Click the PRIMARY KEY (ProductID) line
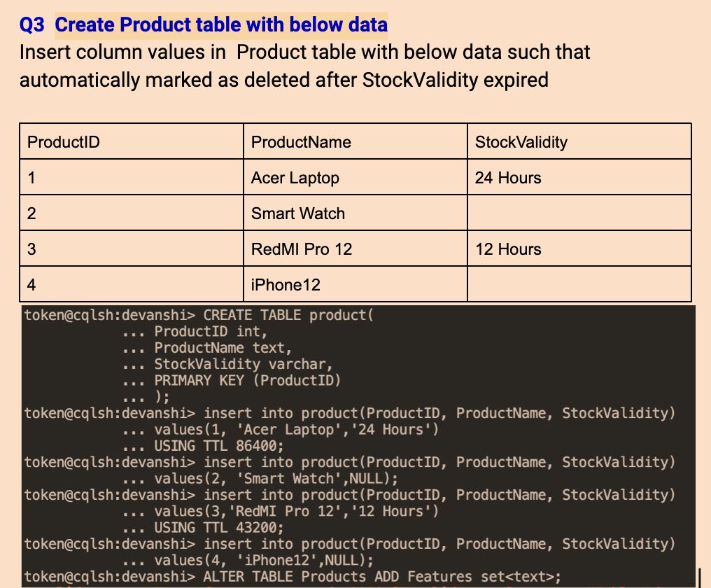The image size is (711, 588). [x=231, y=380]
